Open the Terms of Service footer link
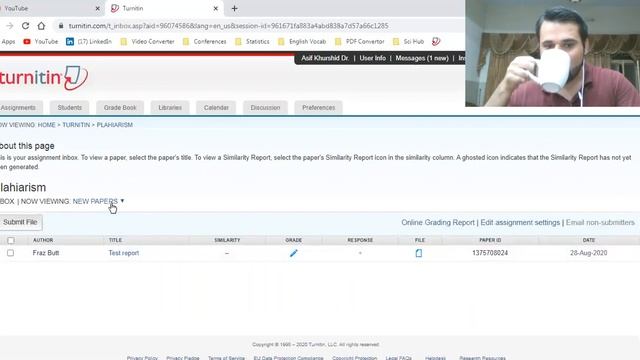The image size is (640, 360). (226, 358)
